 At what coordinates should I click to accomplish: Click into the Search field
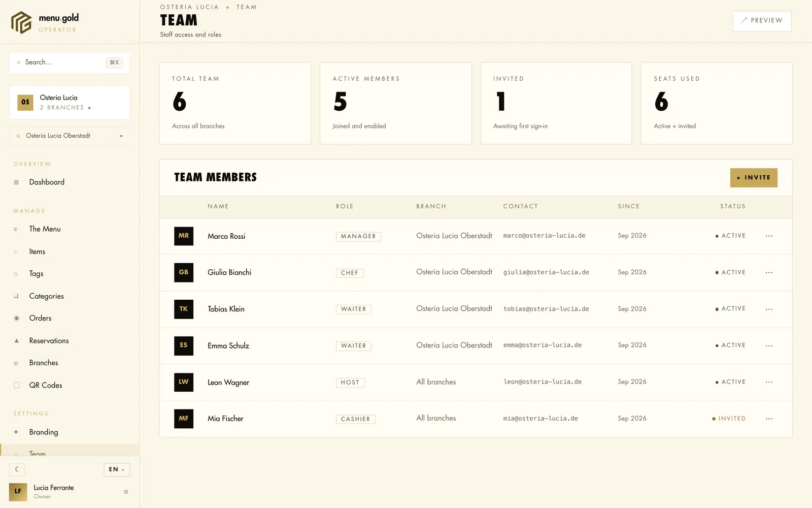[70, 62]
